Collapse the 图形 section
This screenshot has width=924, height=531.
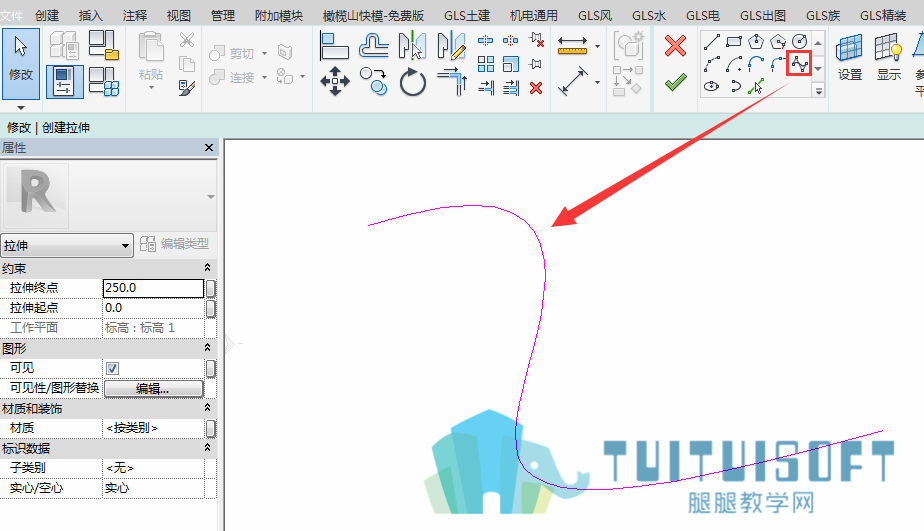pos(207,348)
